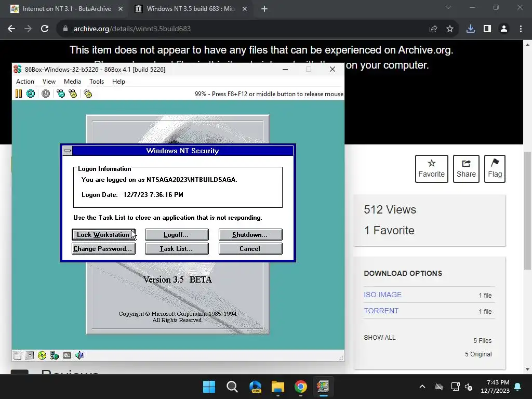Screen dimensions: 532x399
Task: Flag this archive.org item
Action: 495,169
